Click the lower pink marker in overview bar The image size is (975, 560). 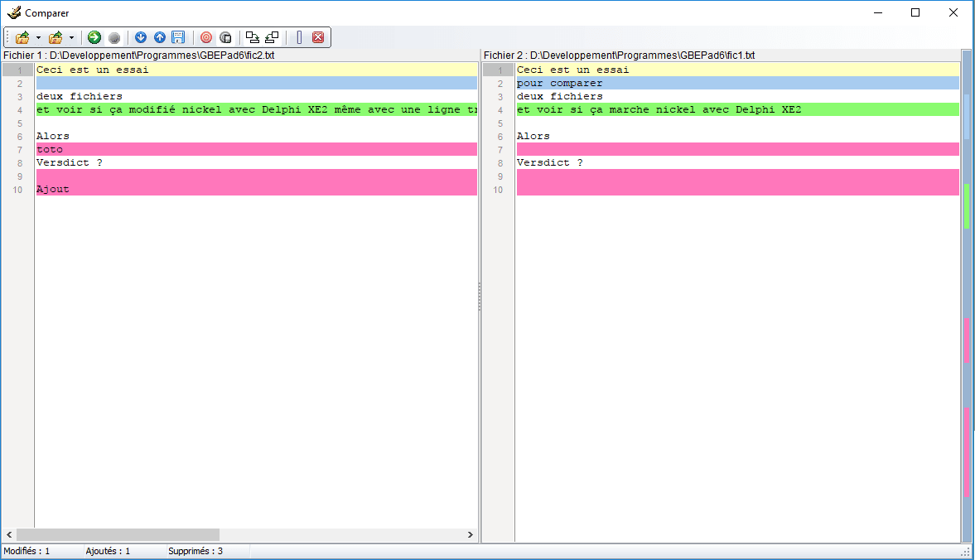tap(967, 451)
